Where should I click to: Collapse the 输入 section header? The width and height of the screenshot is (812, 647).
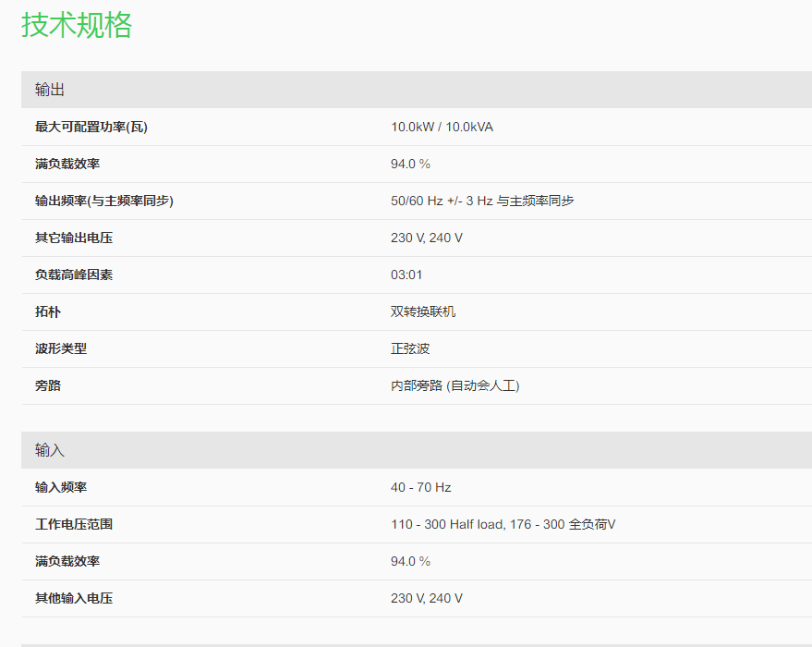point(50,450)
